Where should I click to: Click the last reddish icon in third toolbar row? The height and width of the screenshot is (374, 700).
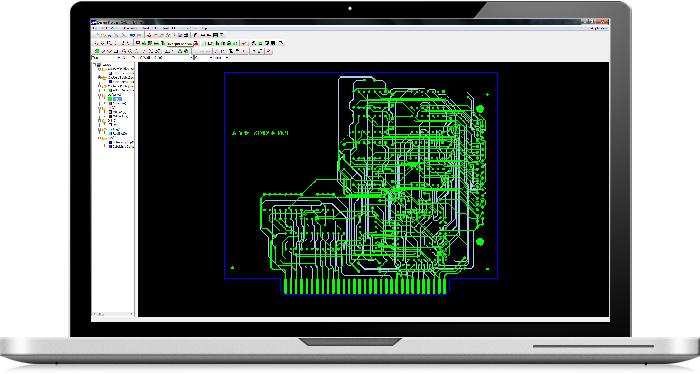click(x=268, y=51)
